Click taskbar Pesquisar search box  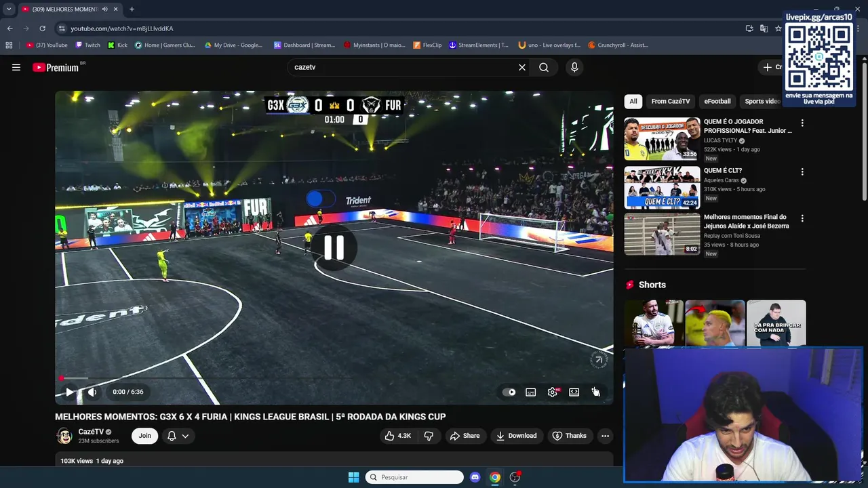[x=414, y=477]
